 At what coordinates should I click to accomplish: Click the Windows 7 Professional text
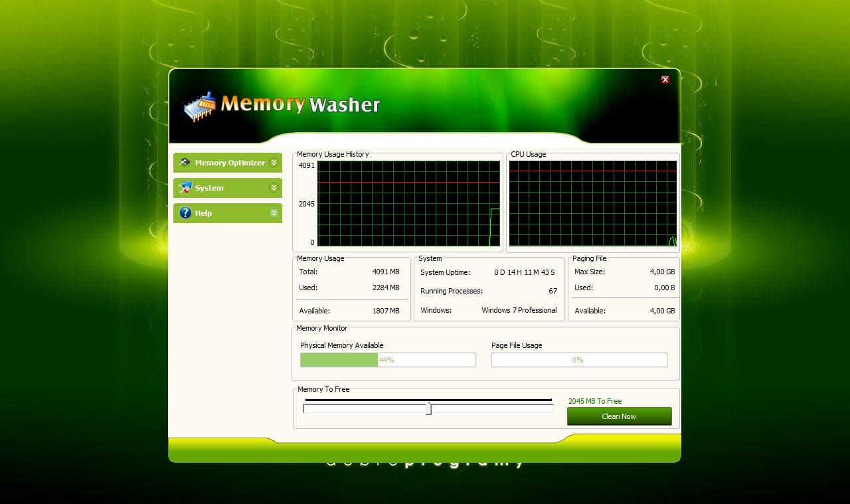519,310
